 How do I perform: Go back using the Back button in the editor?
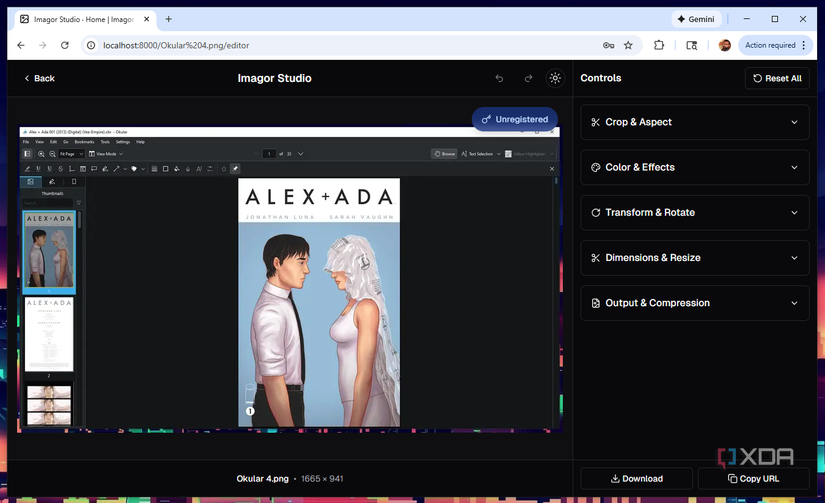tap(39, 78)
